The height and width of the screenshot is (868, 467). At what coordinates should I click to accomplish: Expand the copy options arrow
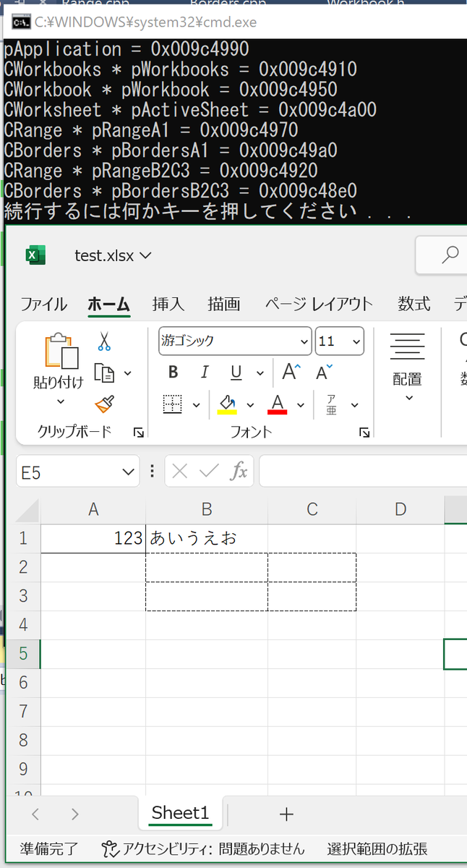click(128, 373)
